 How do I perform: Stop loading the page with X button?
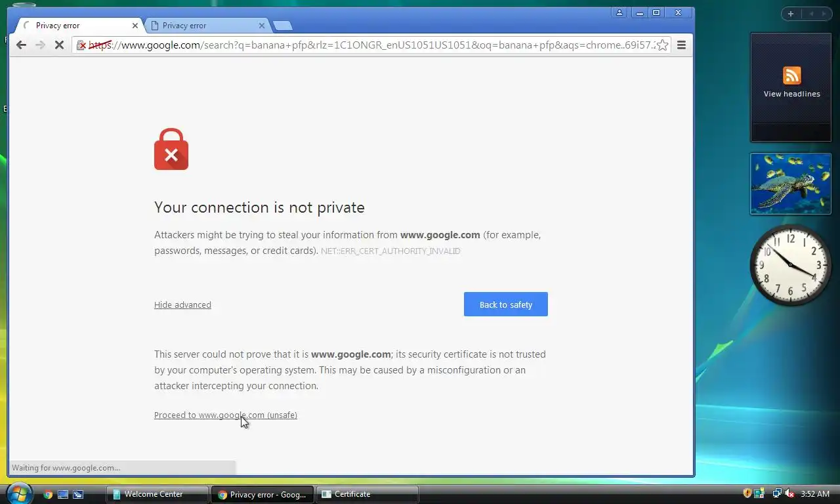59,45
